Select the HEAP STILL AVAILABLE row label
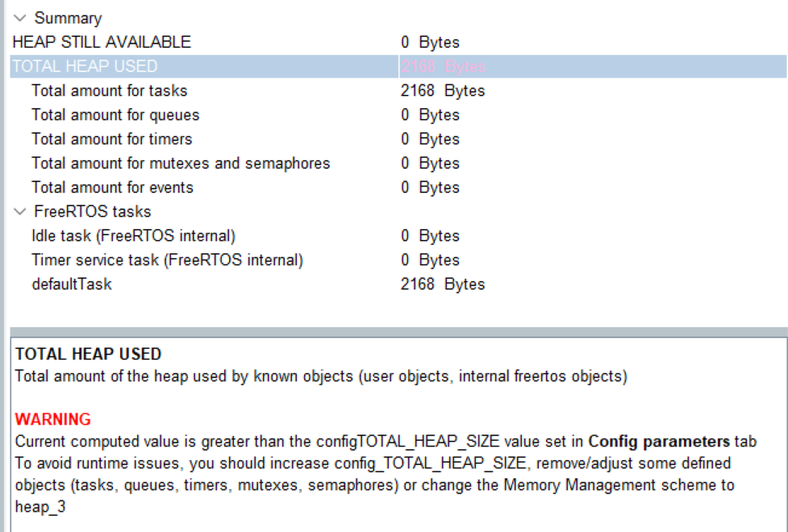The width and height of the screenshot is (788, 532). [x=102, y=42]
